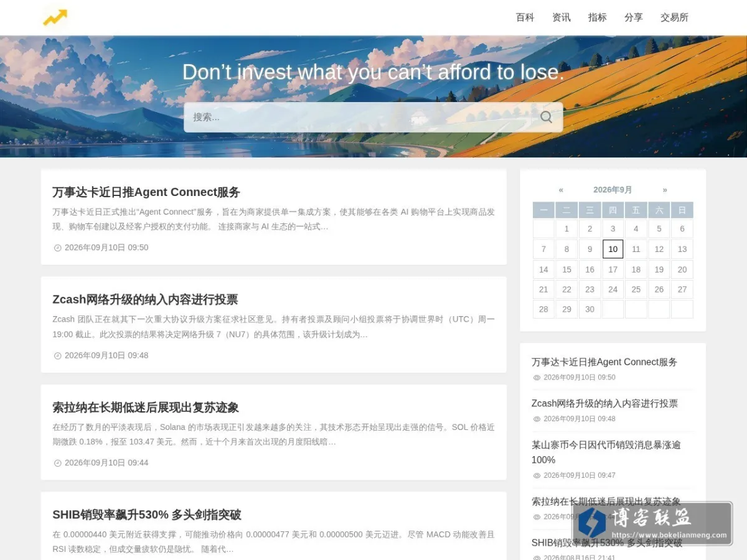Viewport: 747px width, 560px height.
Task: Select day 19 in the calendar
Action: (x=659, y=269)
